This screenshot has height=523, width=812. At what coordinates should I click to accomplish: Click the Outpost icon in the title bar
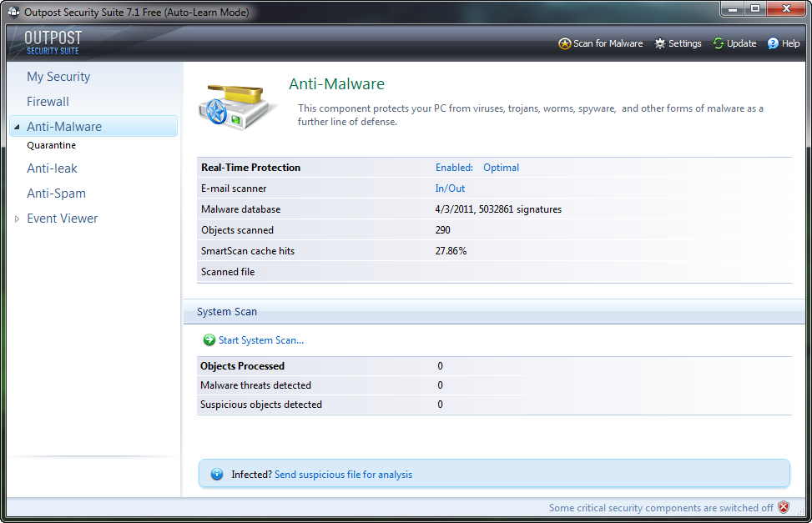tap(13, 12)
